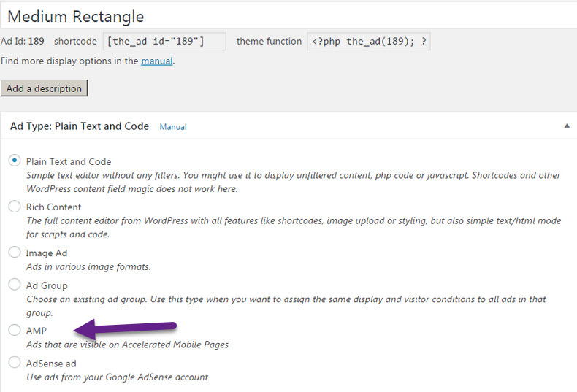
Task: Click the shortcode field with the_ad id
Action: point(164,41)
